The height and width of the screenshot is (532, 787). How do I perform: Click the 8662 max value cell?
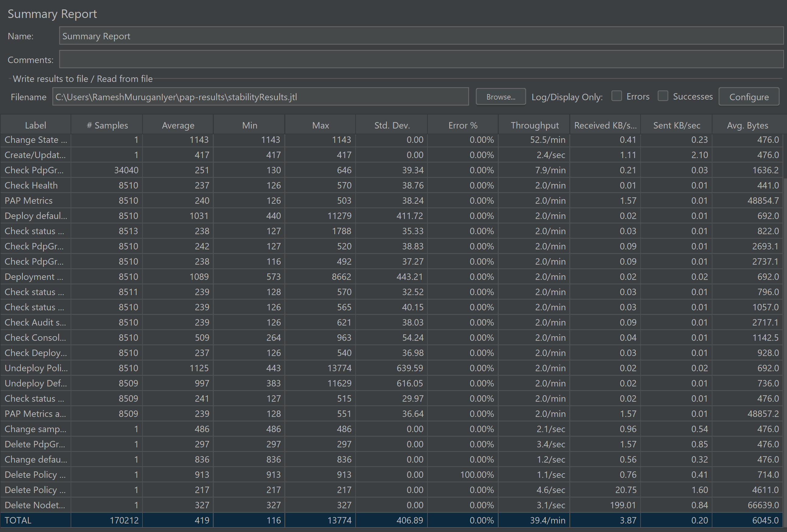click(x=320, y=277)
